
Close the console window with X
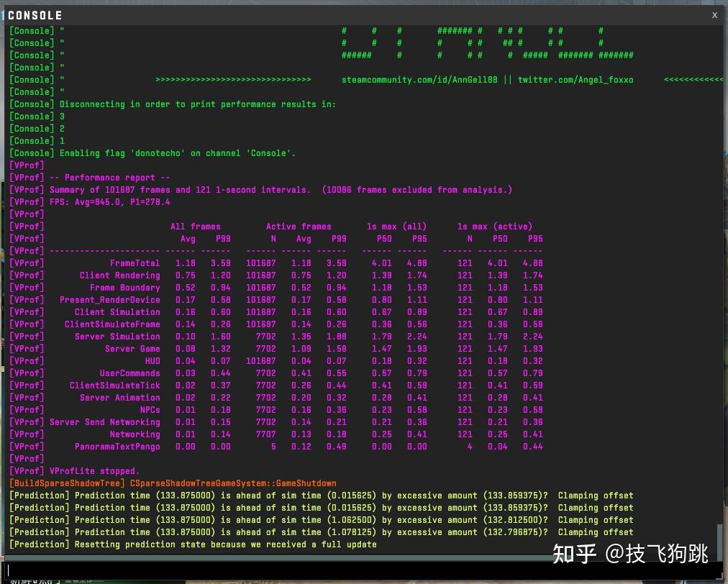click(x=714, y=15)
